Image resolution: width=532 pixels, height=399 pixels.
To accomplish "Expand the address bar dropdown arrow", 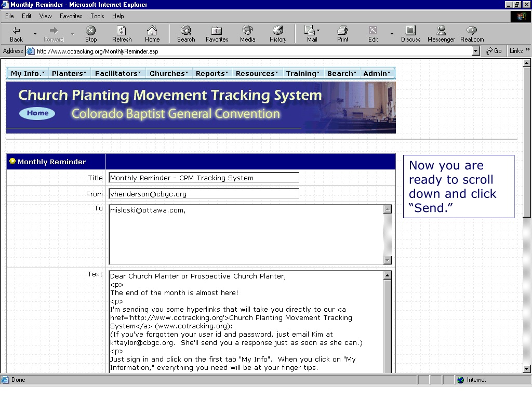I will 476,51.
